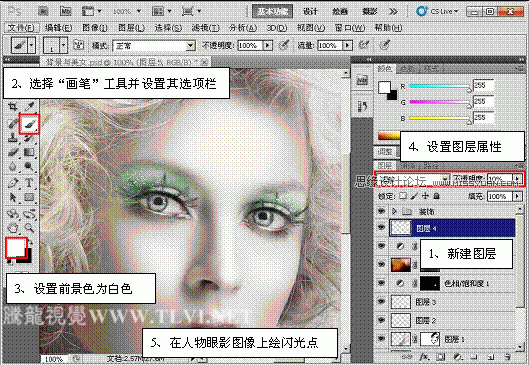Select the Path Selection tool
The height and width of the screenshot is (365, 529).
tap(13, 197)
